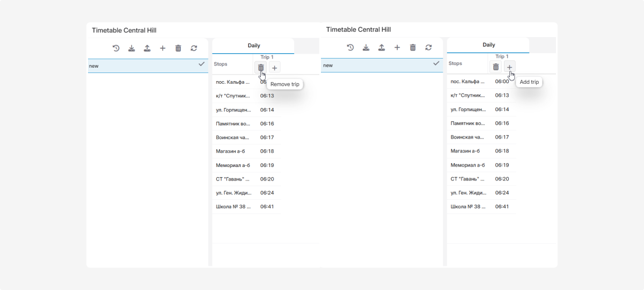Click the 06:41 time for Школа № 38 in left view
This screenshot has height=290, width=644.
pos(267,207)
